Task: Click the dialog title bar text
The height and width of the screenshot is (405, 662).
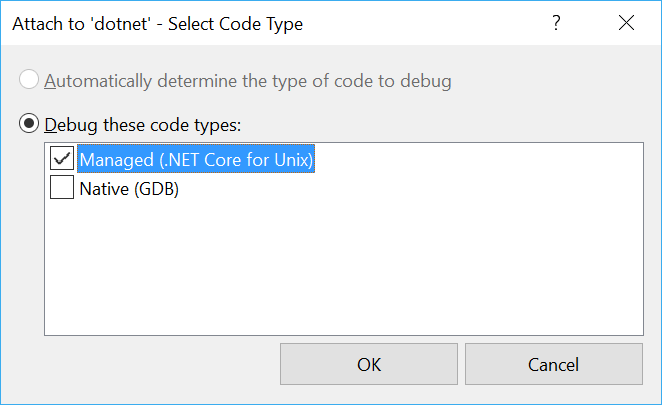Action: click(x=157, y=24)
